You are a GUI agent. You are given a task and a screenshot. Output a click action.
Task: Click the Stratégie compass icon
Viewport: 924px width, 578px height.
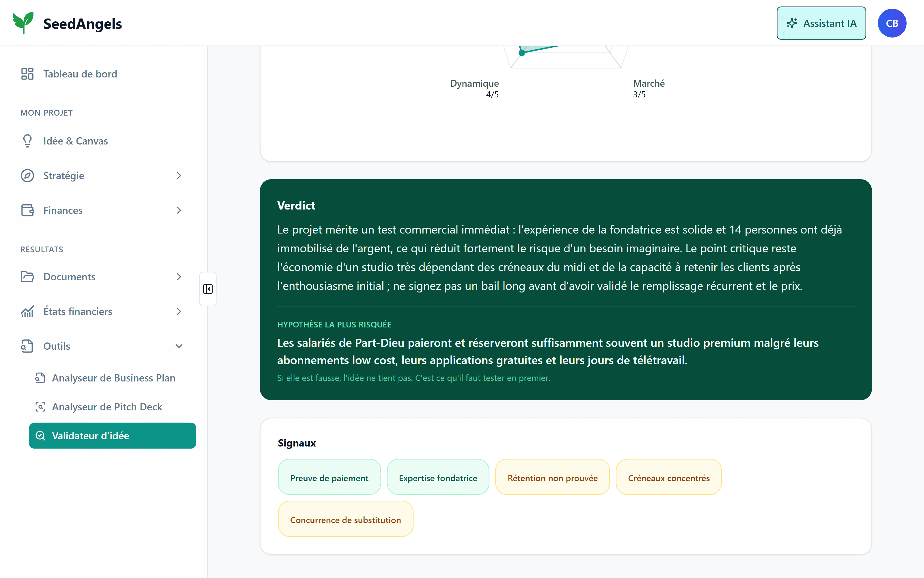(x=27, y=175)
